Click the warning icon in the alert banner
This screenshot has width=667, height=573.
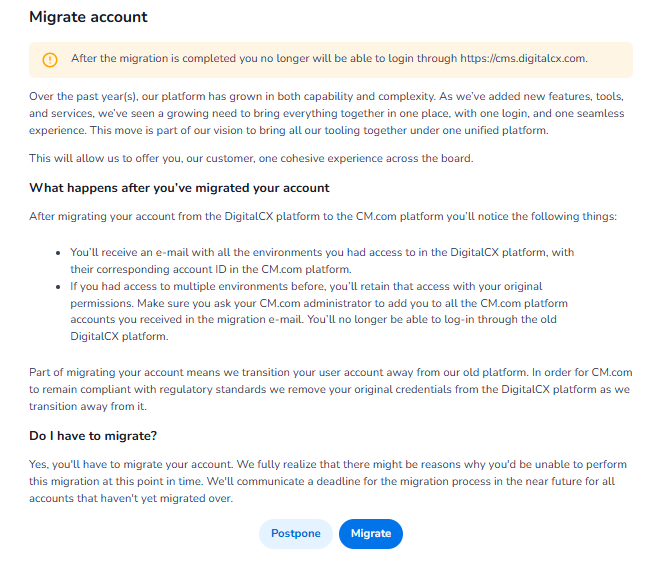tap(50, 59)
